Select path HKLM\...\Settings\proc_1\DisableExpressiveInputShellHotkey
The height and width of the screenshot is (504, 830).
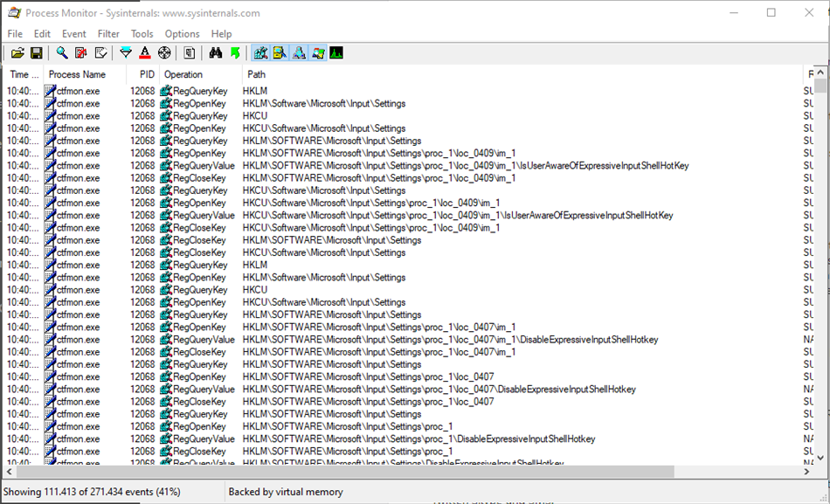click(x=419, y=439)
